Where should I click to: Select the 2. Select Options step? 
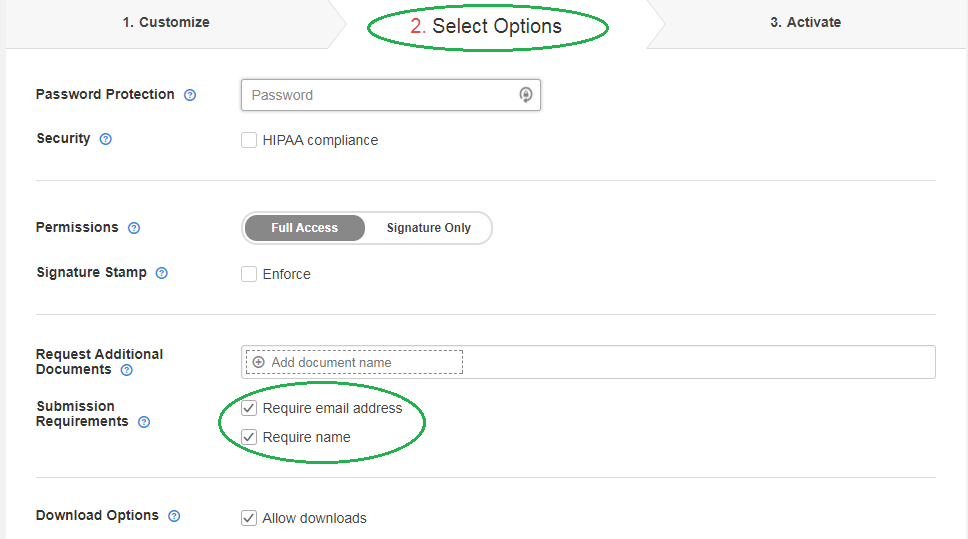pos(486,26)
